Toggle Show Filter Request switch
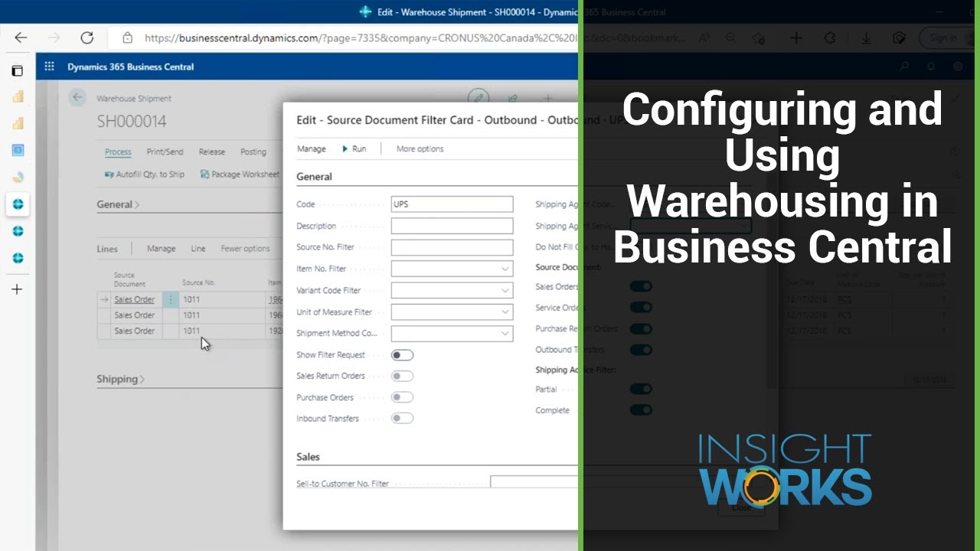 402,355
